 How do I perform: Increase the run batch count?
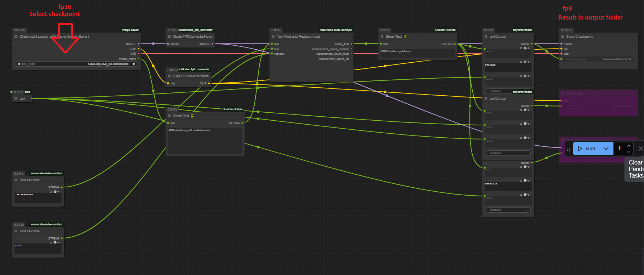tap(629, 146)
